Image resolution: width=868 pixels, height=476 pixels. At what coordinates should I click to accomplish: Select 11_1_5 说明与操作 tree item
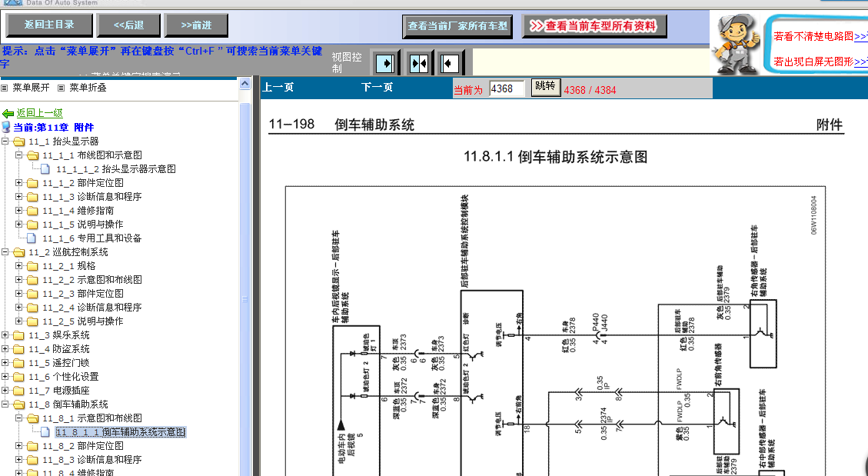(x=82, y=225)
